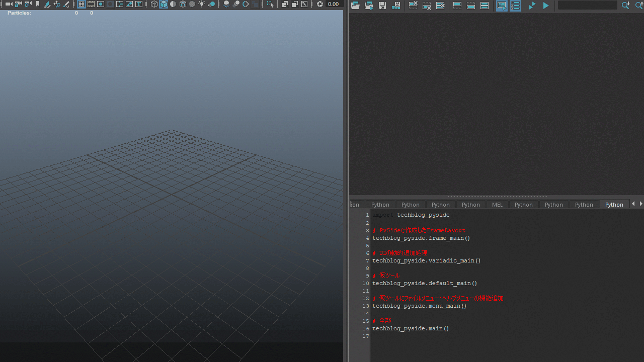
Task: Click the line 'import techblog_pyside'
Action: click(411, 215)
